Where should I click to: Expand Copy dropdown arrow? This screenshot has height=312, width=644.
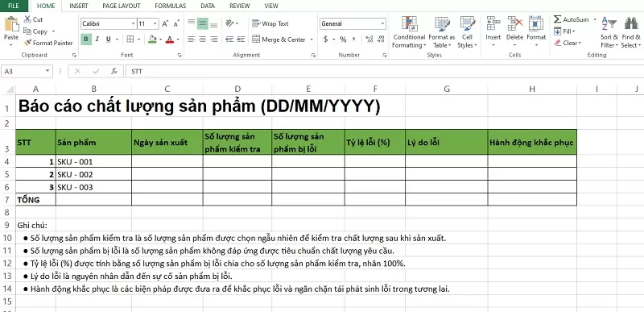point(53,31)
